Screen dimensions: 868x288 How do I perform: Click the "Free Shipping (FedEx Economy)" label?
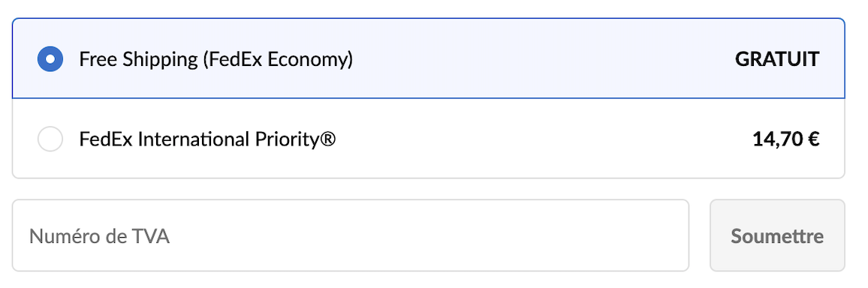(216, 59)
